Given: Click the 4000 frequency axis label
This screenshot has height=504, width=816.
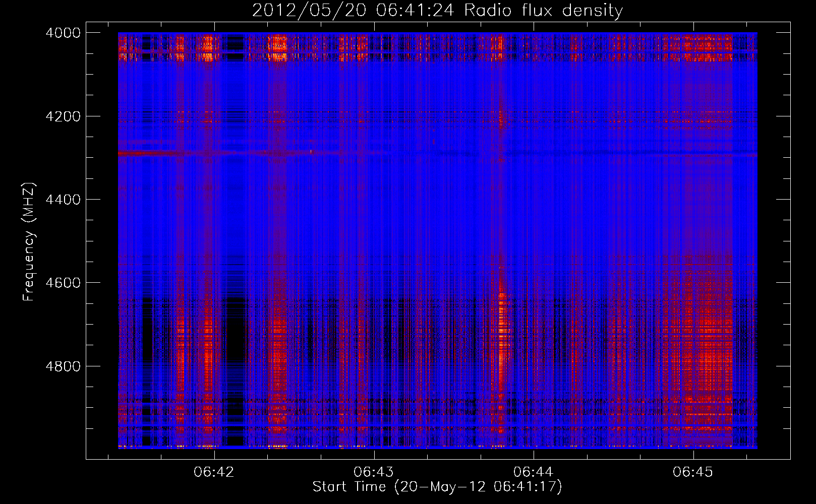Looking at the screenshot, I should pyautogui.click(x=63, y=33).
